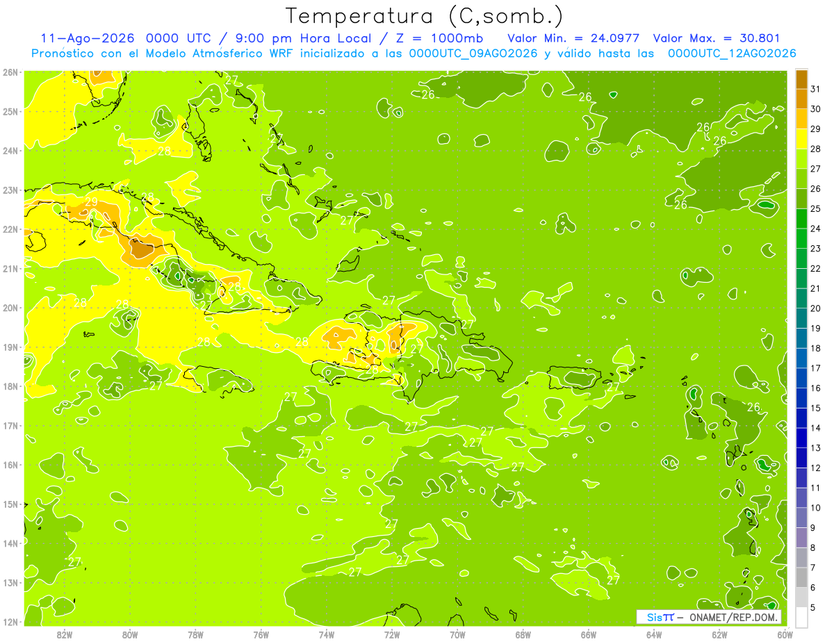Screen dimensions: 834x644
Task: Click the teal legend swatch between 19 and 20
Action: pyautogui.click(x=801, y=318)
